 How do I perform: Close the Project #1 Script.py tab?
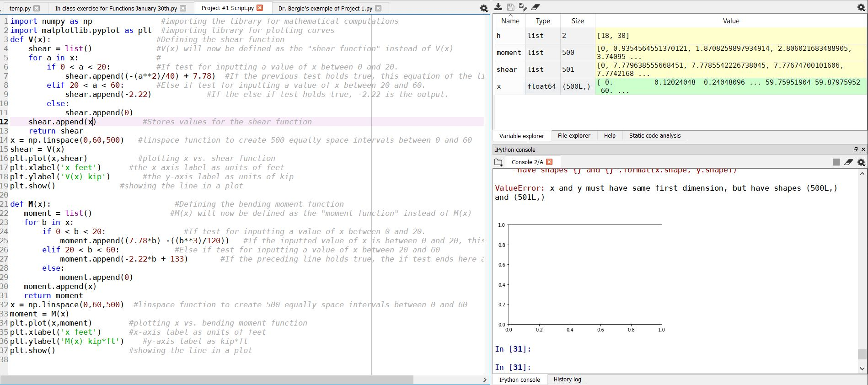click(x=260, y=8)
